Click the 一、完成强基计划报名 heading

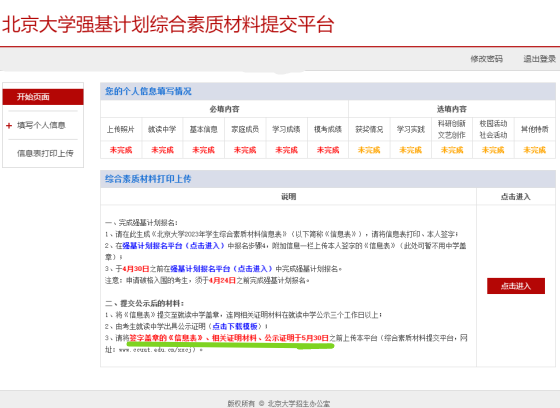pyautogui.click(x=141, y=223)
